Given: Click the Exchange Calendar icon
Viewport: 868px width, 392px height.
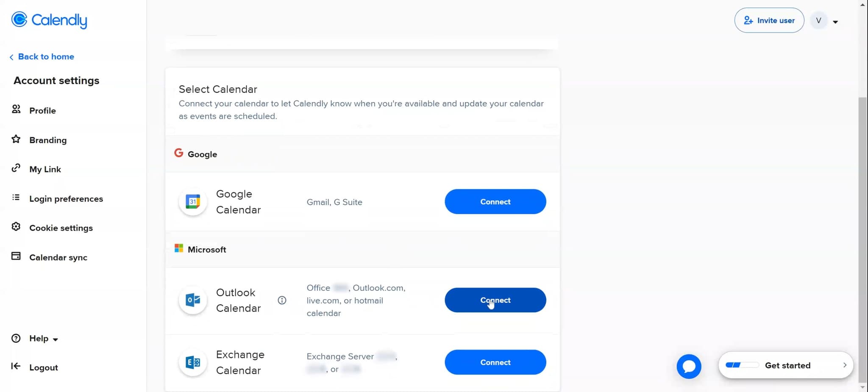Looking at the screenshot, I should 192,362.
